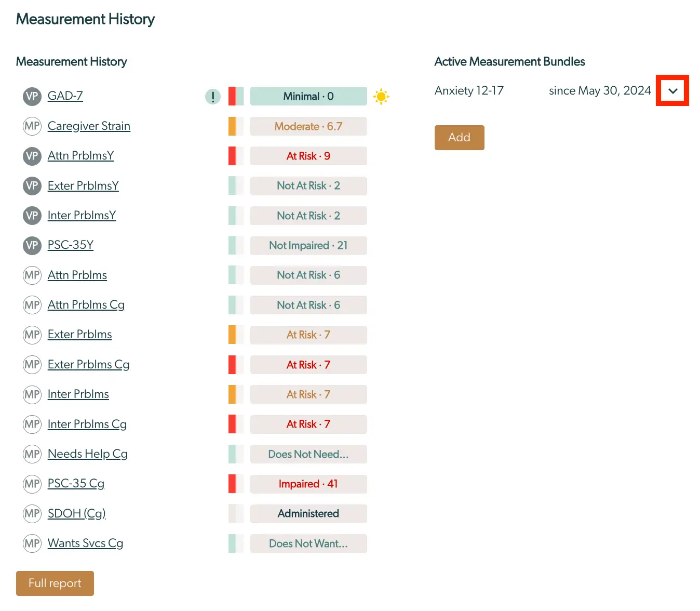Click the MP badge icon beside Caregiver Strain
Screen dimensions: 700x611
point(32,126)
